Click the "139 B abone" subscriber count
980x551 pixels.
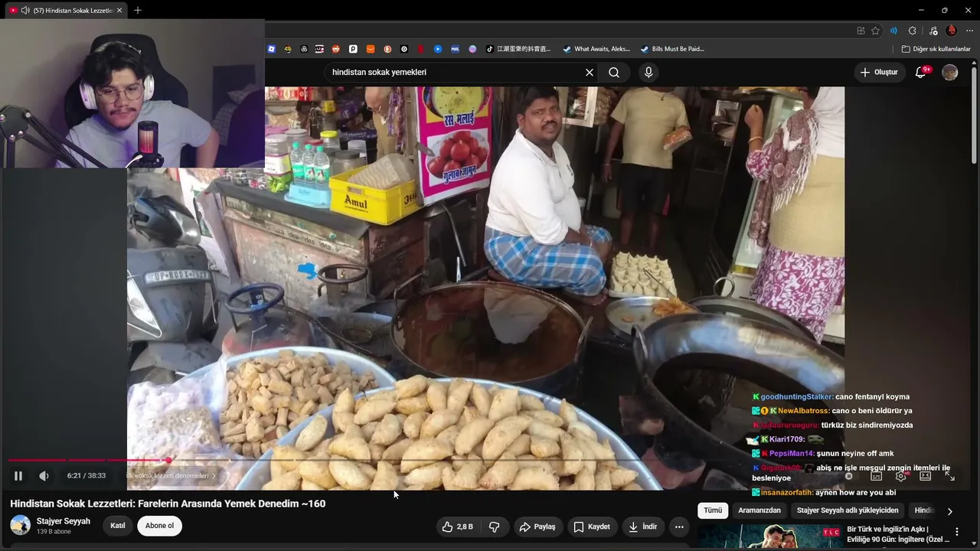pyautogui.click(x=54, y=532)
